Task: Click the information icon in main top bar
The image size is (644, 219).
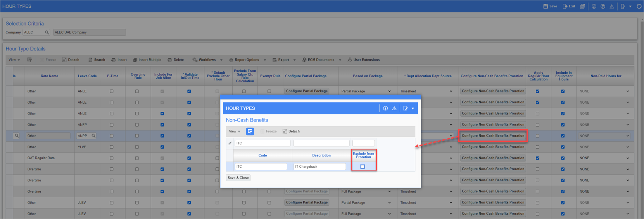Action: point(594,6)
